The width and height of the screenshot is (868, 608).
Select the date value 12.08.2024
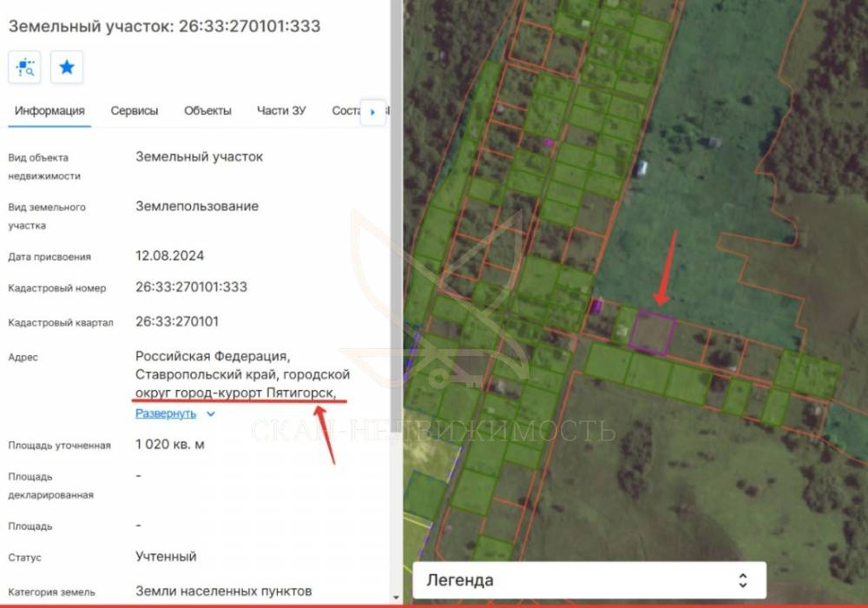(169, 255)
